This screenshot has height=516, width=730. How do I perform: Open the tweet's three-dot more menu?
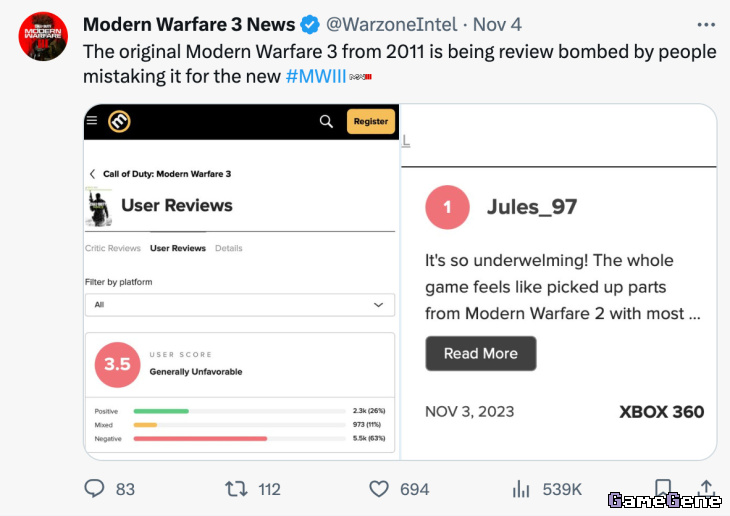pos(706,25)
